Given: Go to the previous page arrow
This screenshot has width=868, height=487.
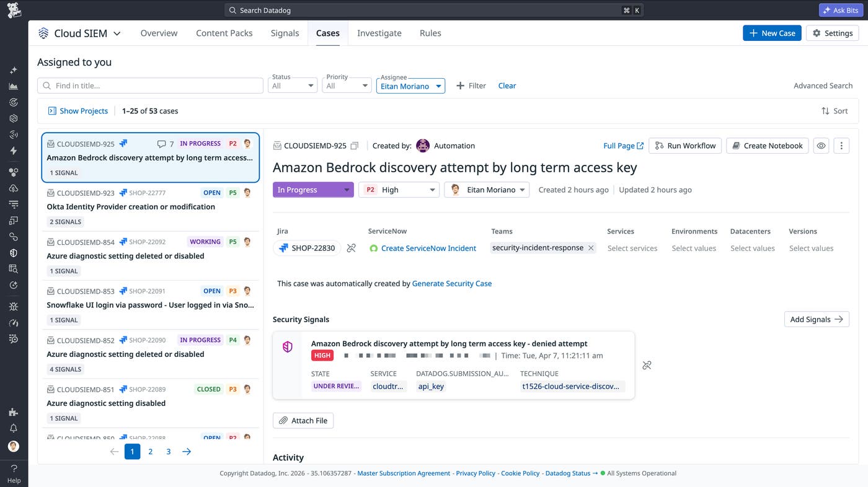Looking at the screenshot, I should (x=114, y=452).
